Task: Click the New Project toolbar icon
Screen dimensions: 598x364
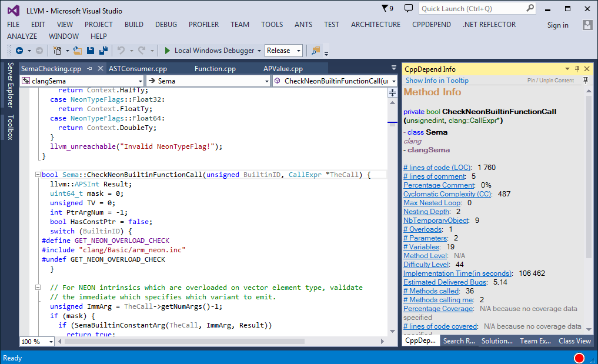Action: click(57, 51)
